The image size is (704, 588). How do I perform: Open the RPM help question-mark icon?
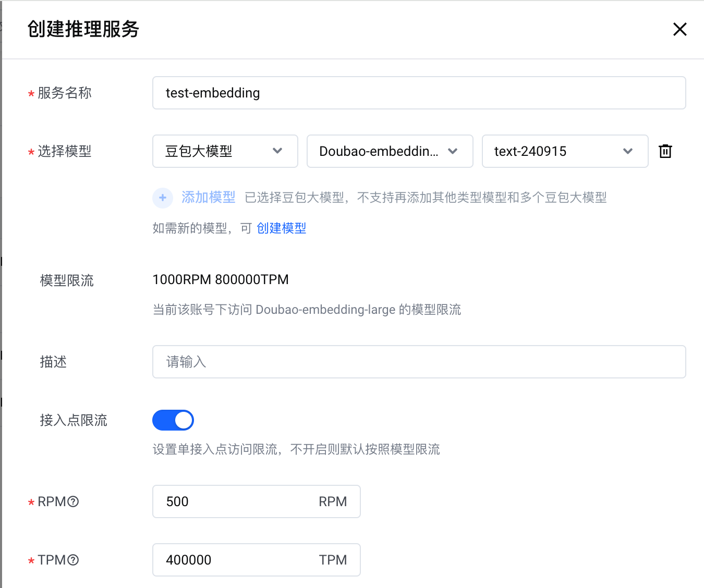click(74, 501)
